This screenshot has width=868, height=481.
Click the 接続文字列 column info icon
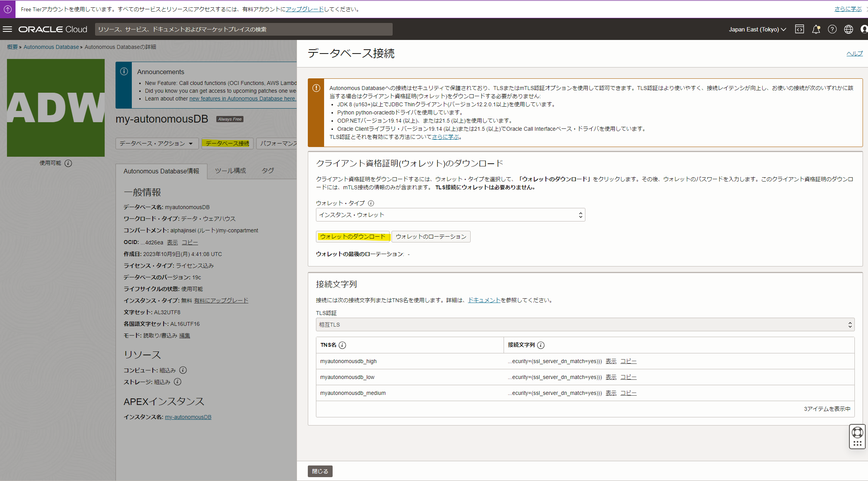point(541,345)
